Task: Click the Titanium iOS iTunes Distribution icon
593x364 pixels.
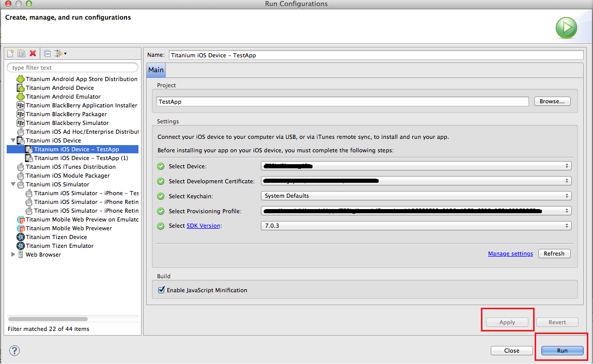Action: click(x=21, y=167)
